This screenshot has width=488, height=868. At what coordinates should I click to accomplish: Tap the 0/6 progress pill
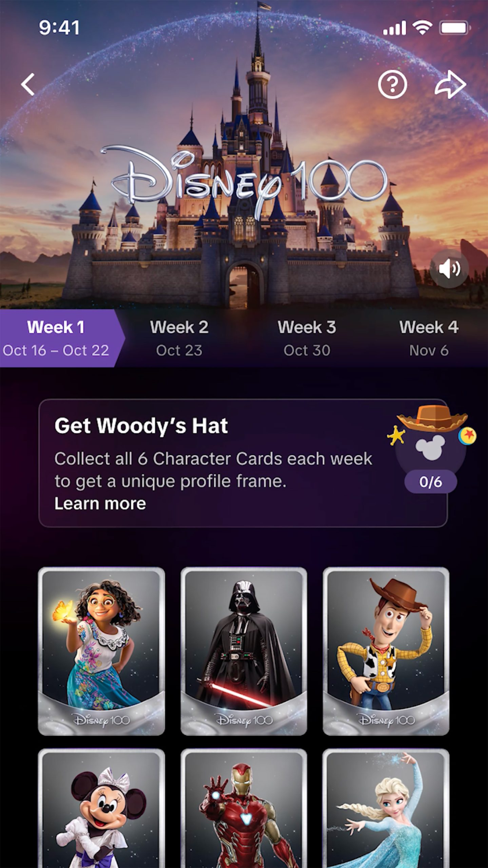[431, 482]
